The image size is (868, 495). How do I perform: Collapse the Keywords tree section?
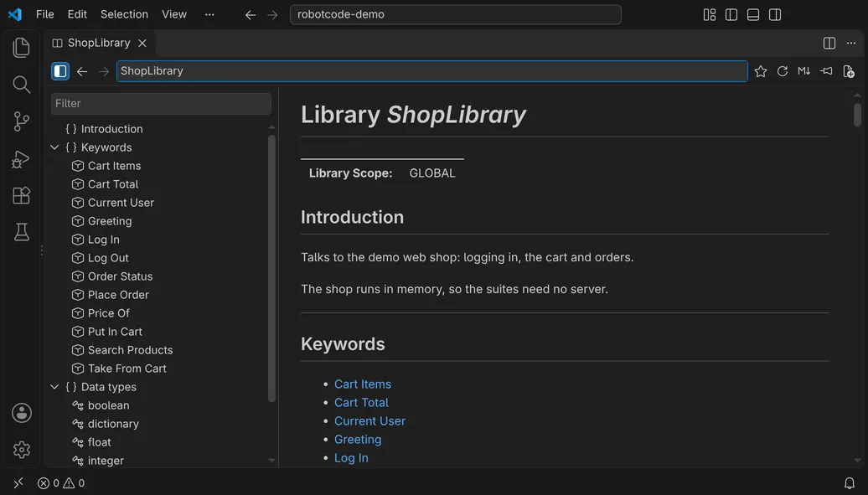click(x=54, y=147)
